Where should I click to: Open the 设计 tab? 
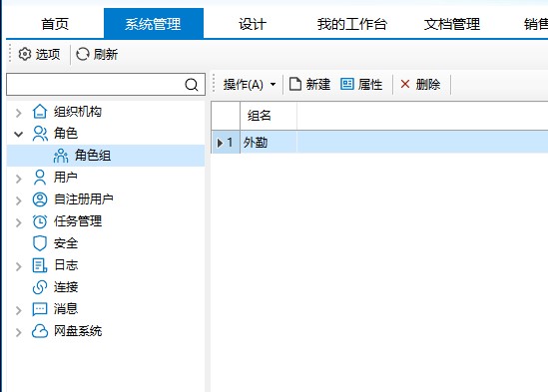point(253,24)
